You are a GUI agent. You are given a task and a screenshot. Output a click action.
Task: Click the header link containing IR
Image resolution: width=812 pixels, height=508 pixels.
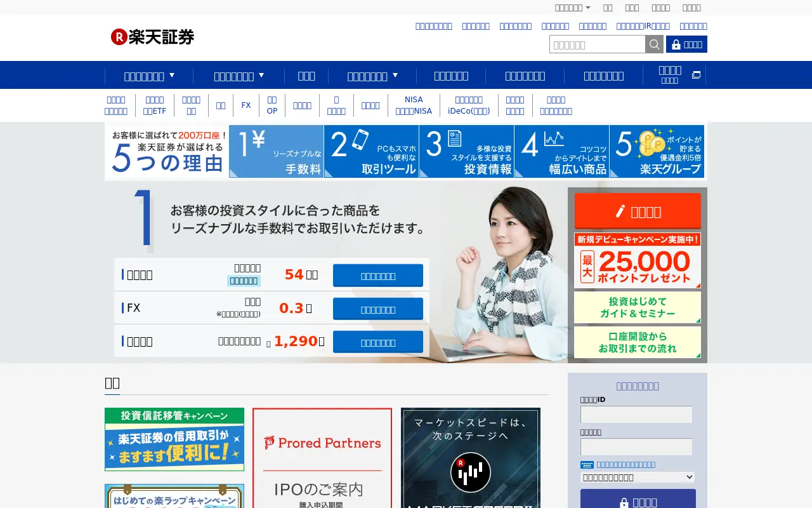click(643, 26)
